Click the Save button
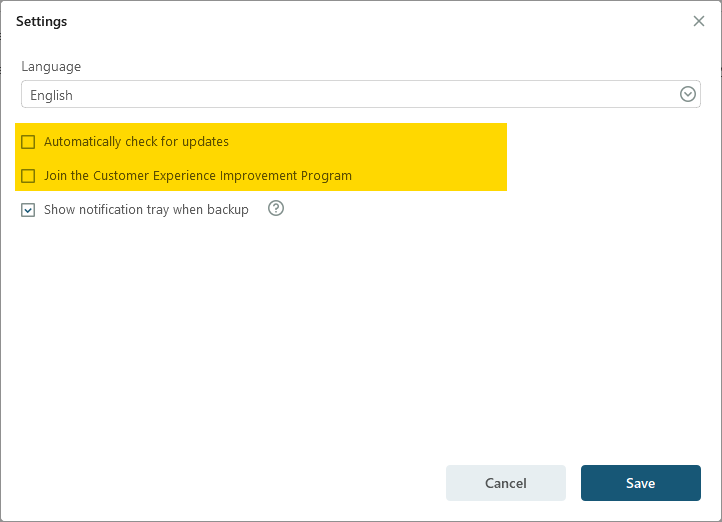The height and width of the screenshot is (522, 722). coord(640,483)
